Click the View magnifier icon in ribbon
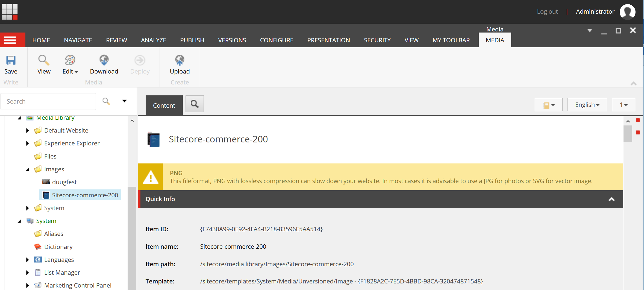Viewport: 644px width, 290px height. coord(44,60)
